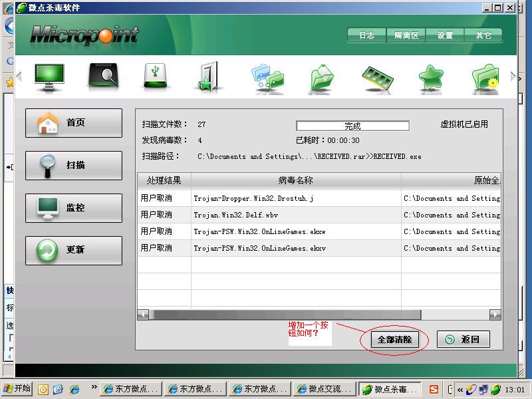Select the Trojan.Win32.Delf.wbv virus entry

[x=319, y=215]
